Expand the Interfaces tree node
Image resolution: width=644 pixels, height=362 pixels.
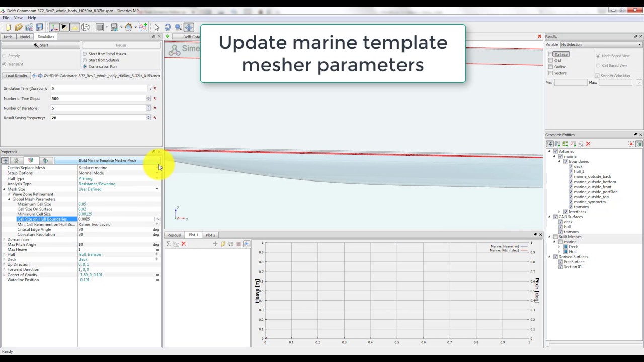[x=559, y=212]
